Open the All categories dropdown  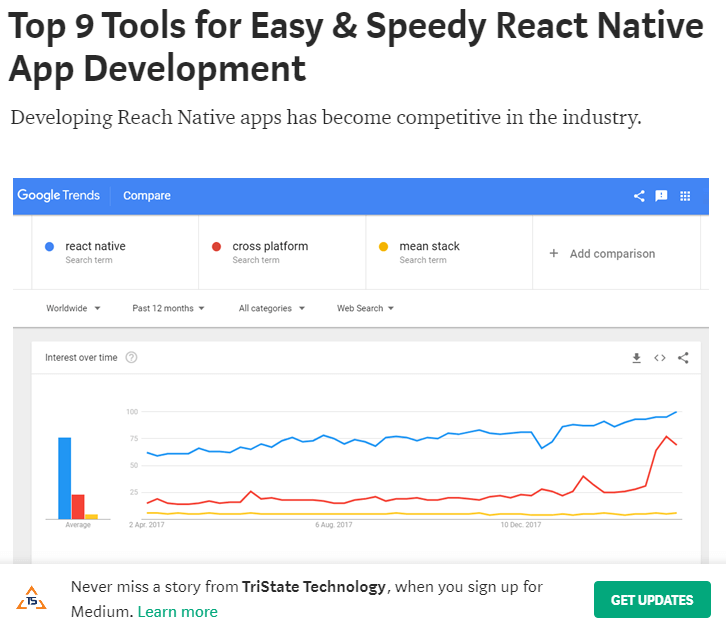click(272, 308)
